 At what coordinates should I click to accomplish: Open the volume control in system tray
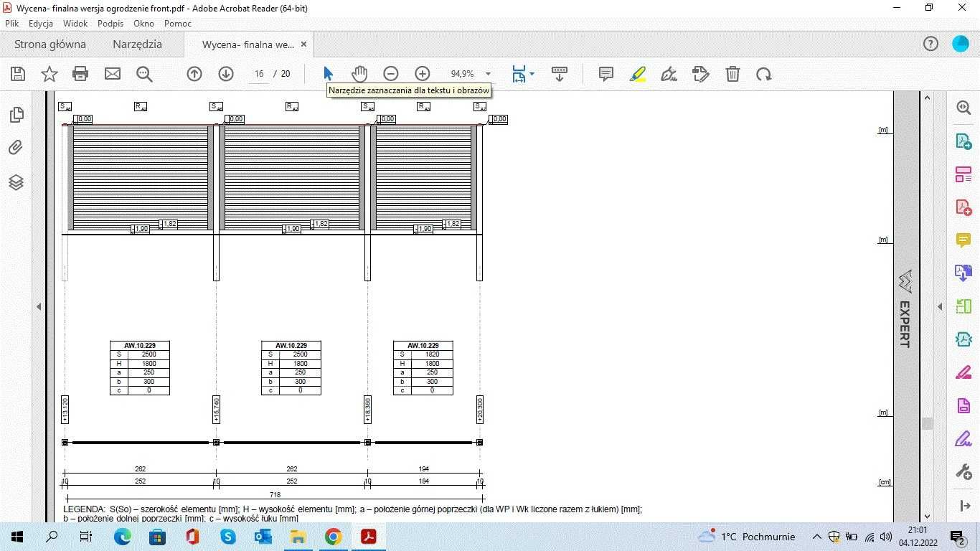coord(886,537)
